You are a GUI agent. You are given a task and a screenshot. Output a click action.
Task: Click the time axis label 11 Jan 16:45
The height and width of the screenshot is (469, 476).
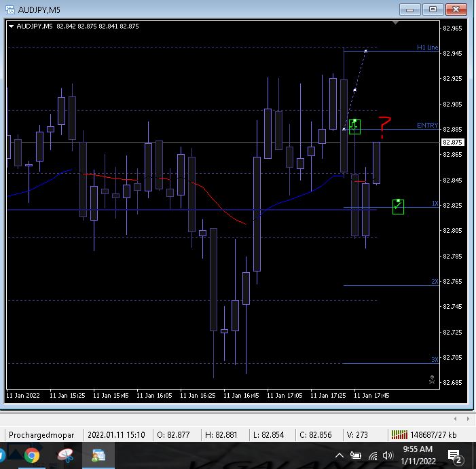241,396
